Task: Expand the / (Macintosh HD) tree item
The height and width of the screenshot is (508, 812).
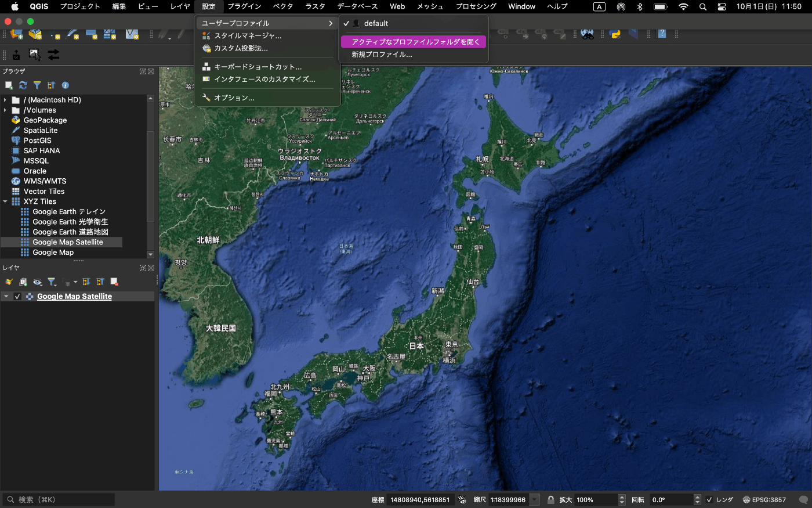Action: pyautogui.click(x=5, y=100)
